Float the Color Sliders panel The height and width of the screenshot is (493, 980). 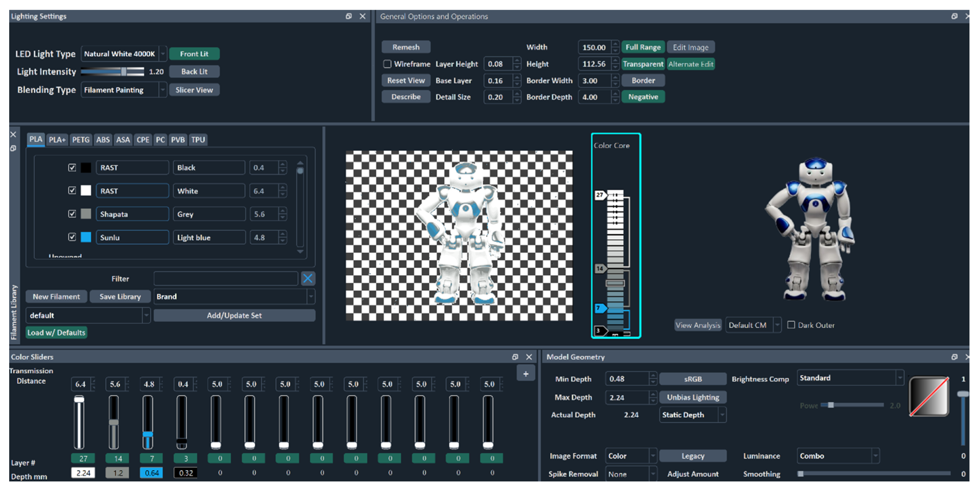(515, 357)
